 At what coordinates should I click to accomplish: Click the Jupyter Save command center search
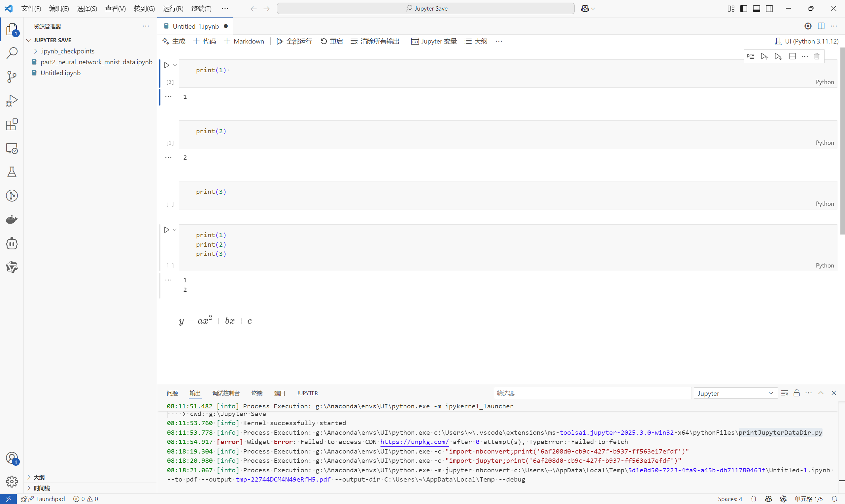[425, 9]
